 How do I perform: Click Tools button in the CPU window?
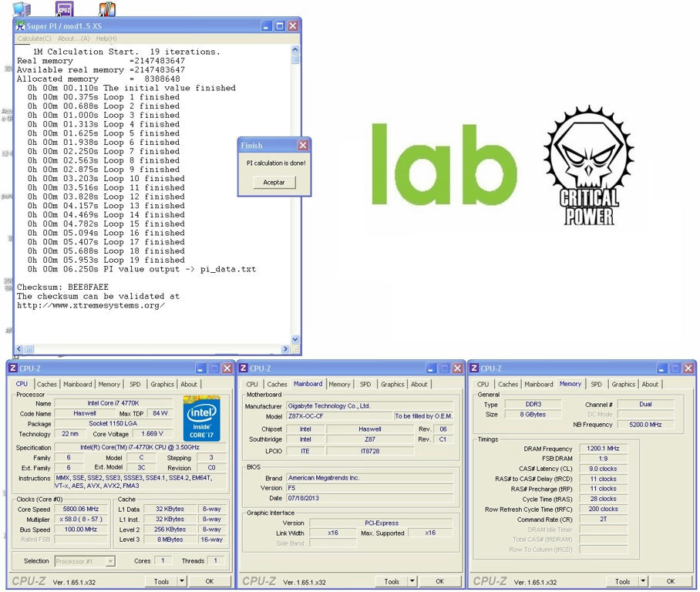162,581
